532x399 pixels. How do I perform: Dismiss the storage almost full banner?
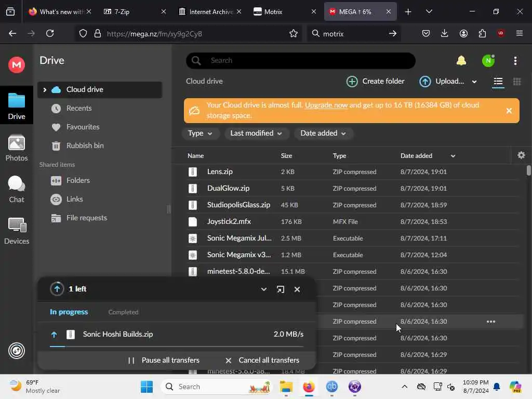(509, 111)
